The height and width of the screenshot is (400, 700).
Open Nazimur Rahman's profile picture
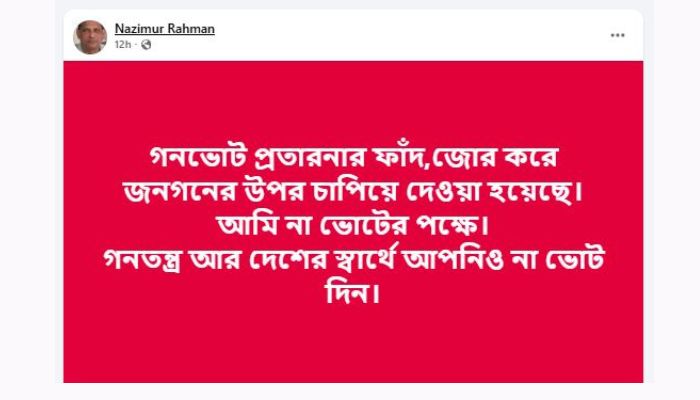click(x=90, y=37)
